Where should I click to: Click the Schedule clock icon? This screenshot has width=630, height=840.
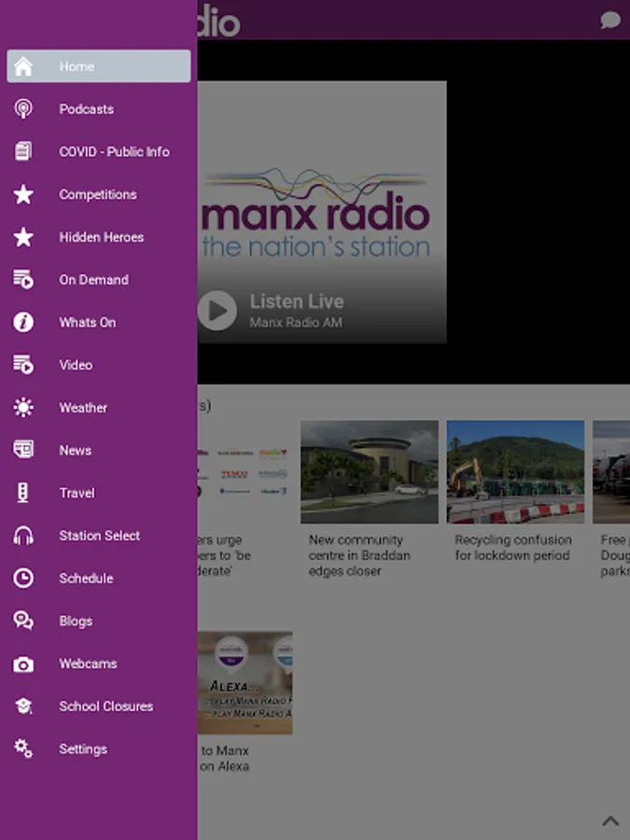click(23, 578)
